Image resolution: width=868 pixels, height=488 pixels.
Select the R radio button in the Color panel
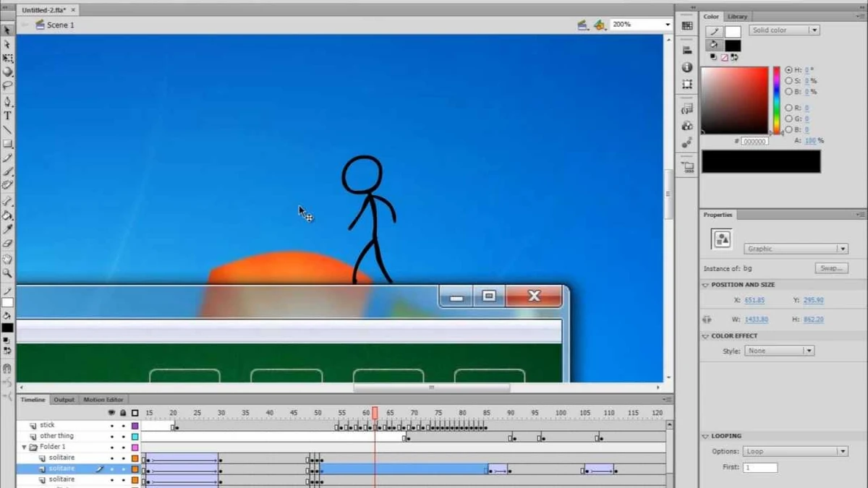(789, 108)
